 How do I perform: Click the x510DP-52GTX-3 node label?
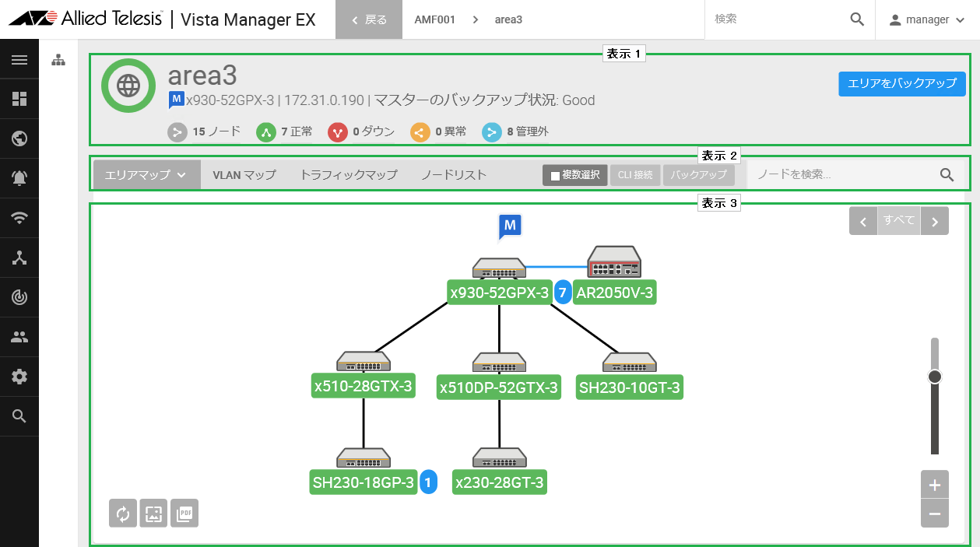coord(499,387)
